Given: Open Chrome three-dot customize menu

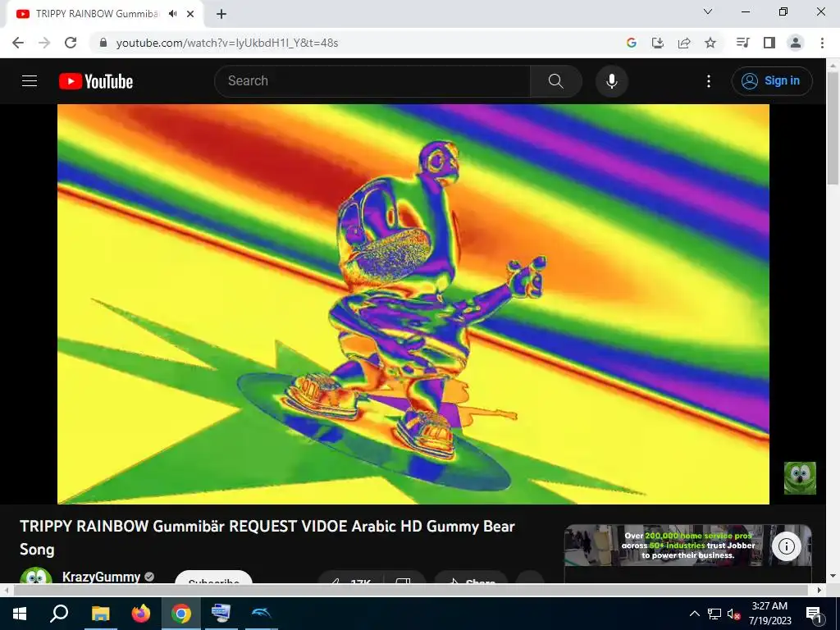Looking at the screenshot, I should tap(822, 43).
